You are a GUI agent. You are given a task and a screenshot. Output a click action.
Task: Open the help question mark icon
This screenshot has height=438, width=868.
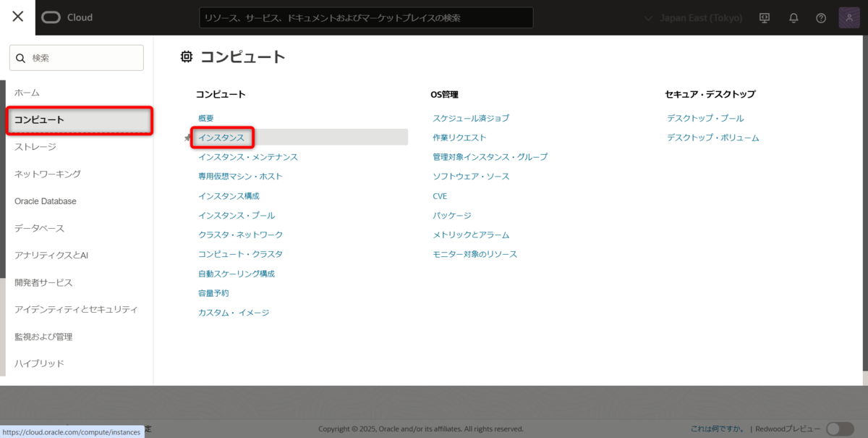(x=821, y=18)
